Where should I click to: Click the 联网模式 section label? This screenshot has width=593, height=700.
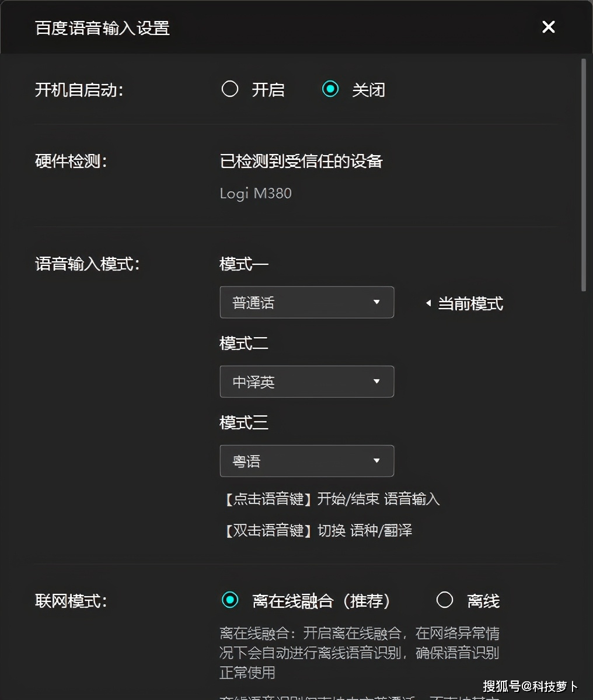pos(70,601)
